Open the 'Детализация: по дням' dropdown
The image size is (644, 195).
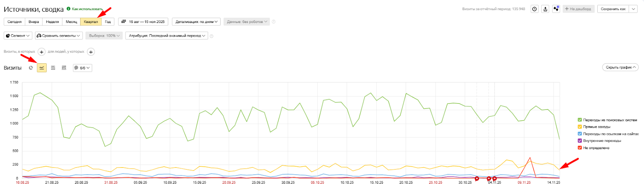click(x=197, y=22)
